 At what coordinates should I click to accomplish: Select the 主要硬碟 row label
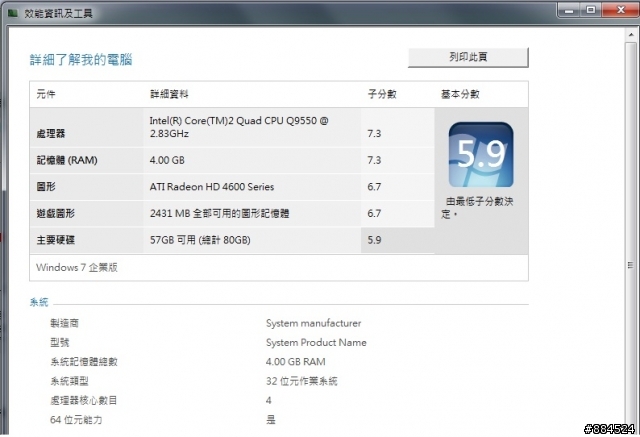pos(56,240)
